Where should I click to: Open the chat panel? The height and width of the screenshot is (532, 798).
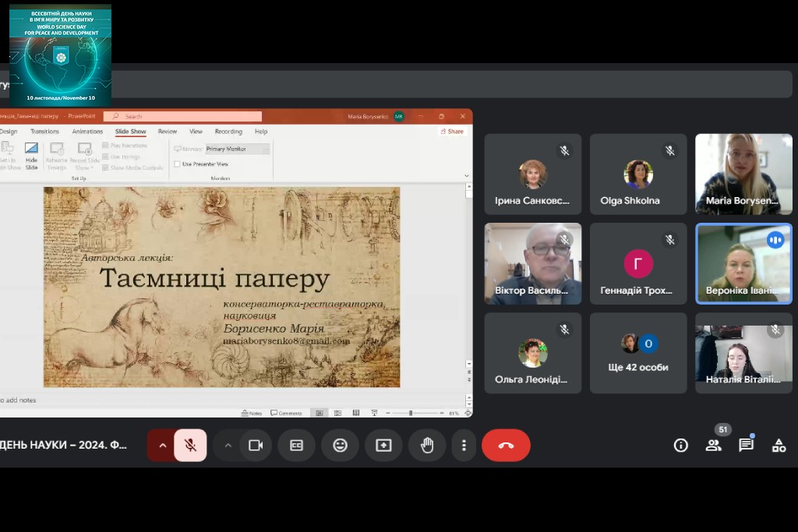click(x=746, y=446)
